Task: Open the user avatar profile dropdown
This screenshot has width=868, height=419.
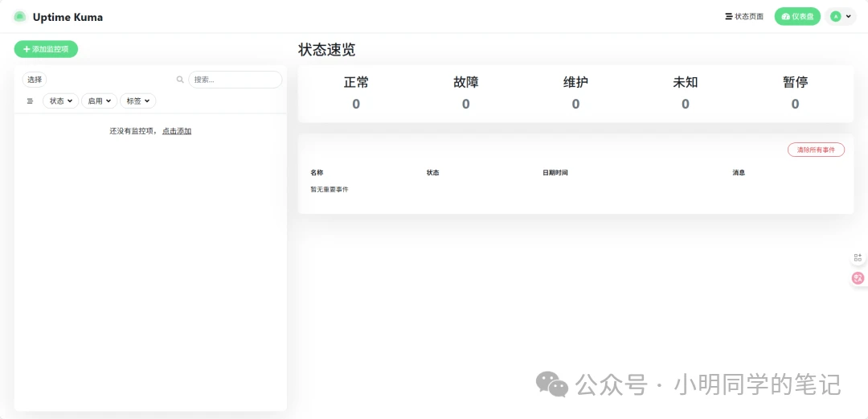Action: (841, 17)
